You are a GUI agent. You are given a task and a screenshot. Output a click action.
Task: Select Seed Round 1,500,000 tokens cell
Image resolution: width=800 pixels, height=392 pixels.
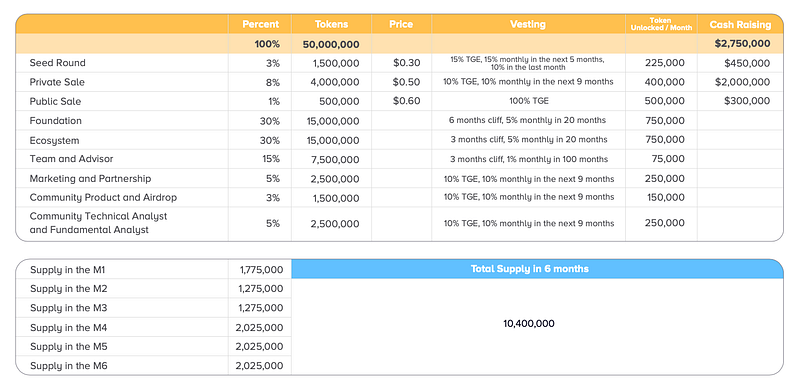coord(335,64)
